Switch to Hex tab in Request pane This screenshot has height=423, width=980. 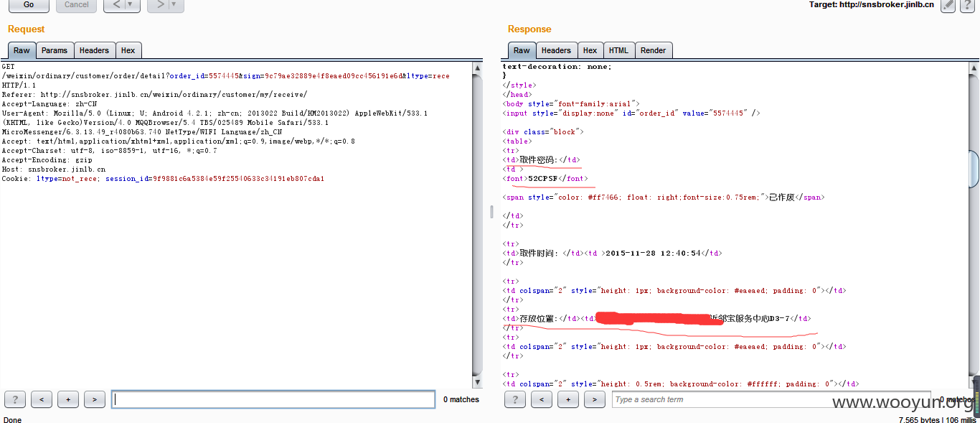128,50
